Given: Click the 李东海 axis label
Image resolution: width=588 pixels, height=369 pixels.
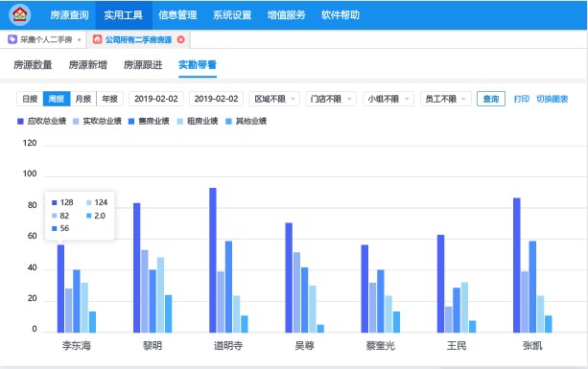Looking at the screenshot, I should 77,345.
